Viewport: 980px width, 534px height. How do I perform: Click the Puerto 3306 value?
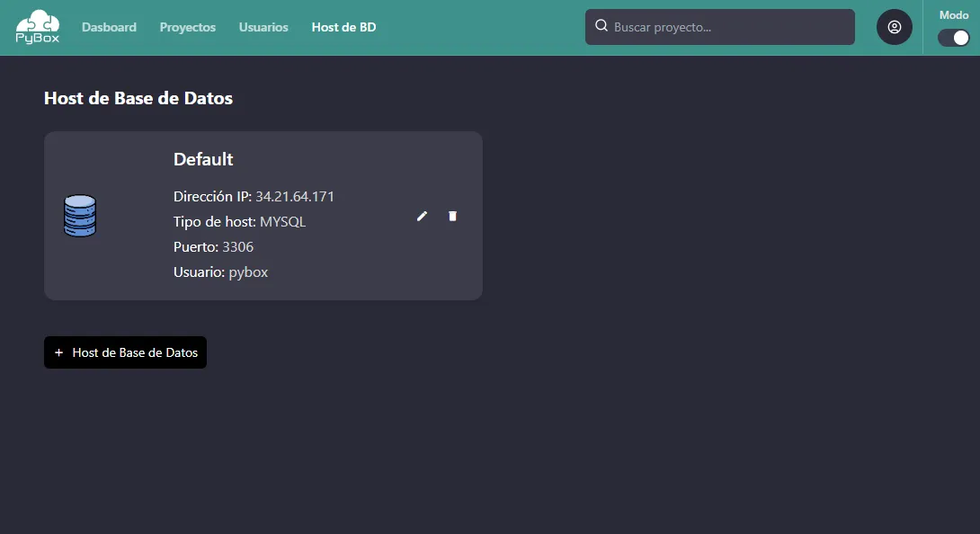tap(237, 247)
